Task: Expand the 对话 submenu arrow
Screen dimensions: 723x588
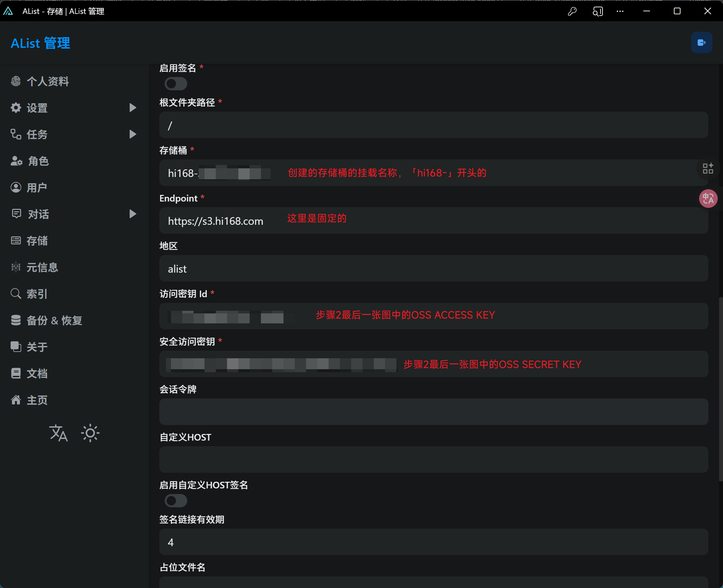Action: click(x=132, y=214)
